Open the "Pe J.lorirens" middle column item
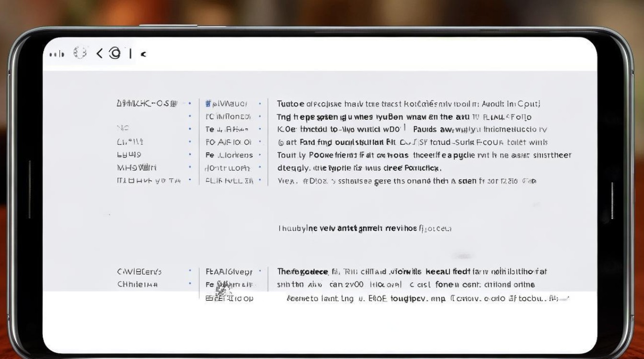The width and height of the screenshot is (644, 359). [x=229, y=155]
